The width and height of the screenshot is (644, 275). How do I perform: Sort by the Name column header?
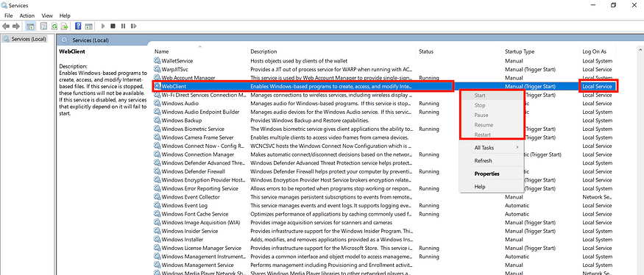[161, 51]
